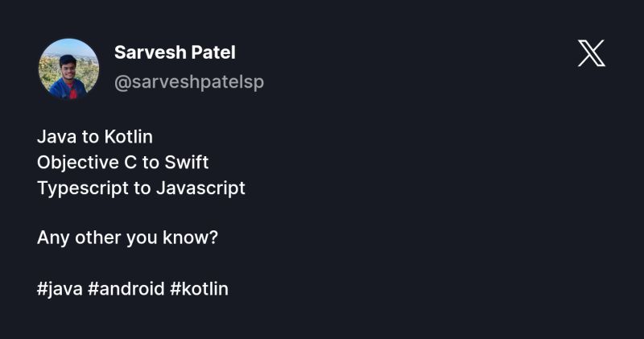Click the word other in question
The image size is (644, 339).
[x=97, y=238]
